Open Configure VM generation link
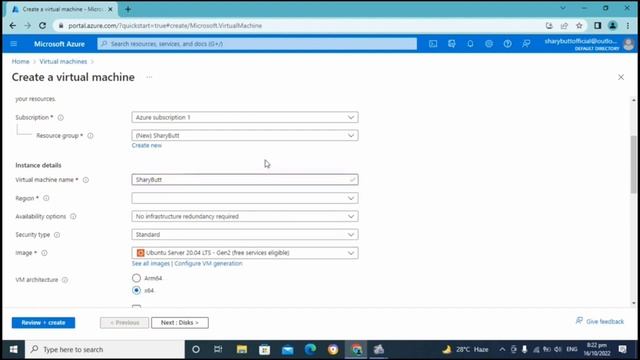Viewport: 640px width, 360px height. pos(208,264)
